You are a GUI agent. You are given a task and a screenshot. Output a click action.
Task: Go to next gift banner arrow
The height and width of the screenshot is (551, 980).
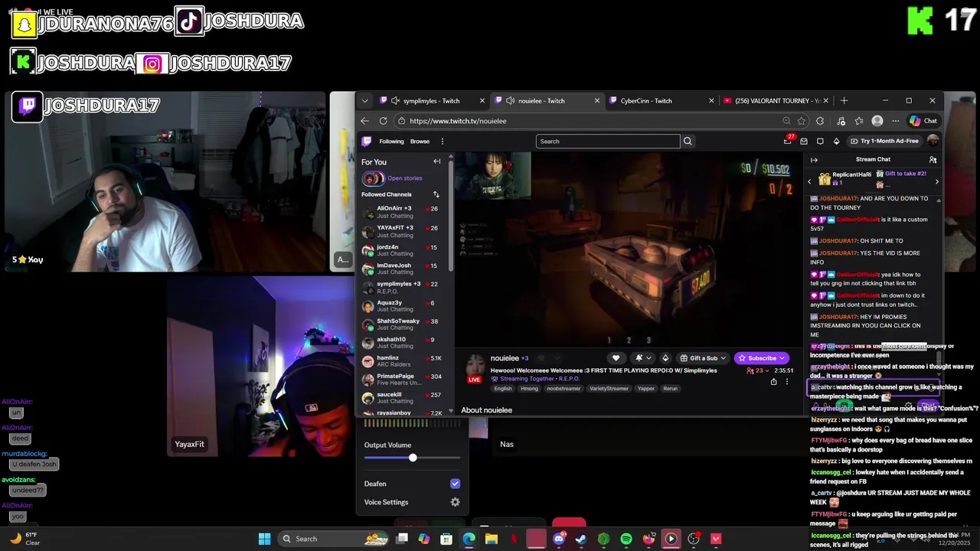(936, 181)
